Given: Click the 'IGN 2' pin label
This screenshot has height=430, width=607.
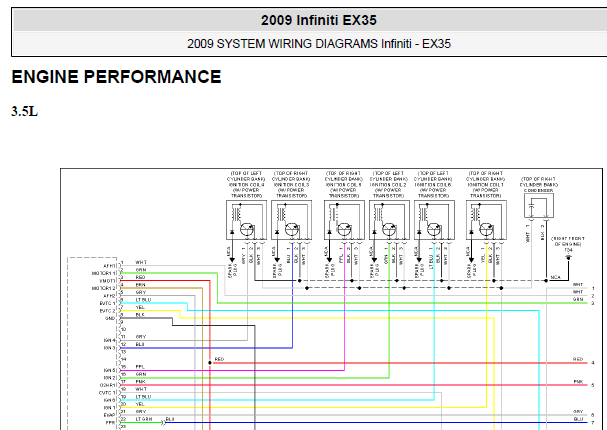Looking at the screenshot, I should (x=110, y=378).
